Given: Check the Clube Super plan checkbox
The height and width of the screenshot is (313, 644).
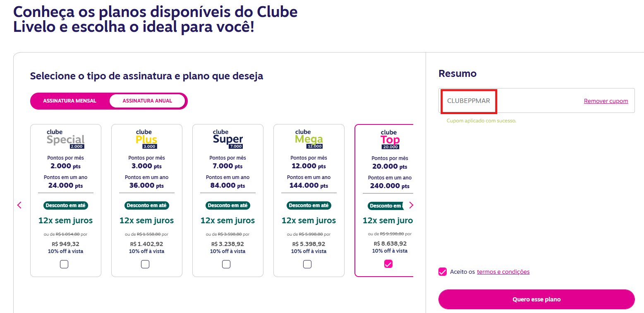Looking at the screenshot, I should point(226,264).
